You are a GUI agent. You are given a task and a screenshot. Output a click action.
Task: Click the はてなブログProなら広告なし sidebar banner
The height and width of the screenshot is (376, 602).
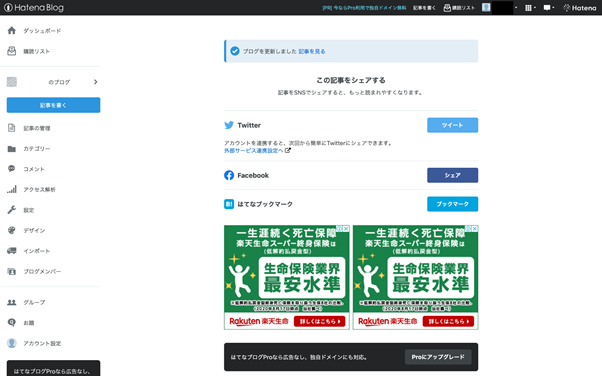(53, 368)
